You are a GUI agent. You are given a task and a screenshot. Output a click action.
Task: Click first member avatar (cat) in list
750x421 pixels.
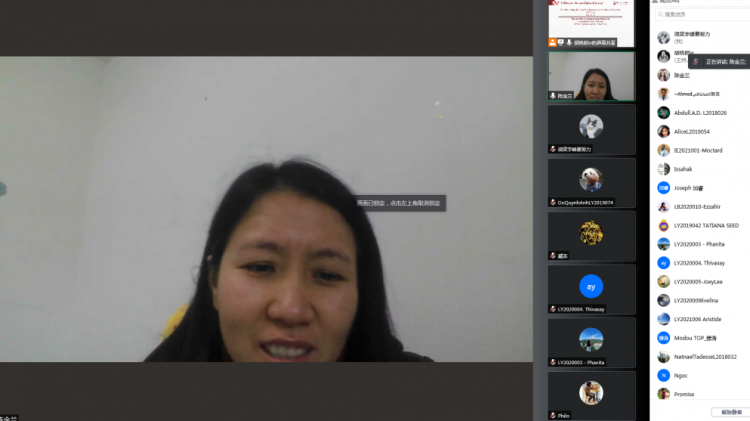pos(663,37)
